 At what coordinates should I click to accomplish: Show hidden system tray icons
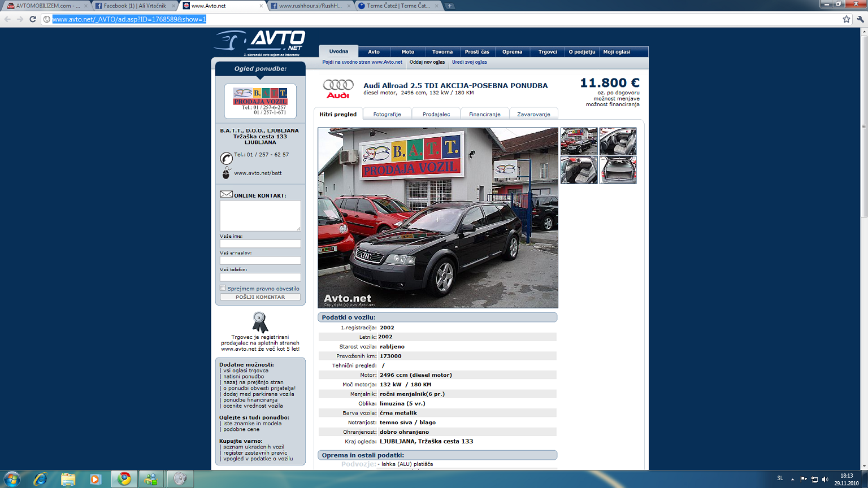point(792,479)
